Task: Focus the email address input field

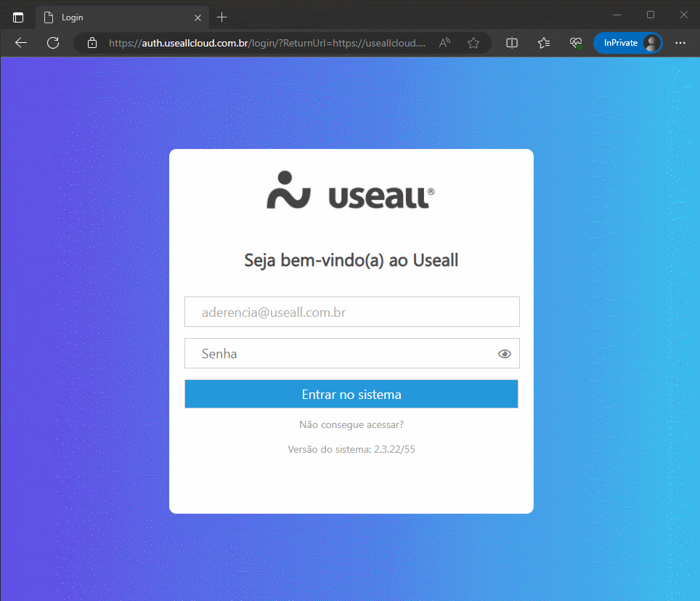Action: point(351,312)
